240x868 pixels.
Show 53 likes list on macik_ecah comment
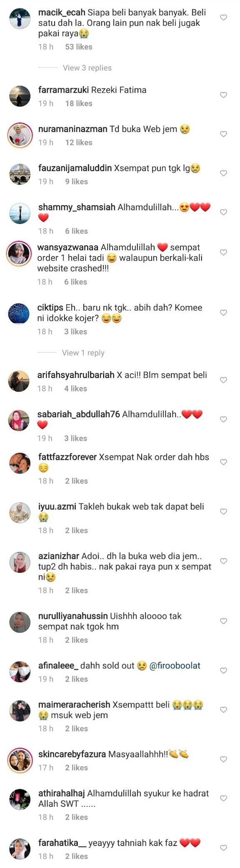point(79,47)
